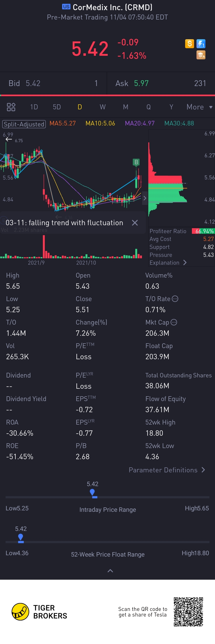Tap the -1.63% change value

tap(132, 56)
